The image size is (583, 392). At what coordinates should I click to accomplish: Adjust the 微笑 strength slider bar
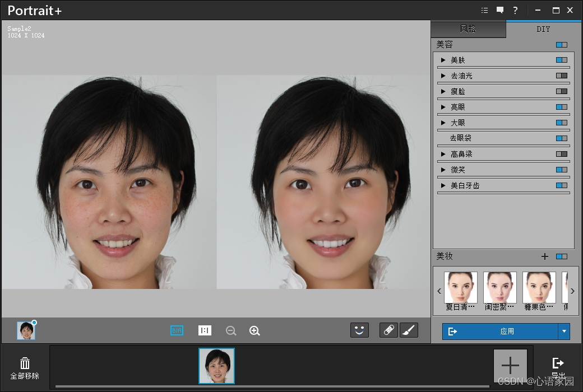point(503,177)
